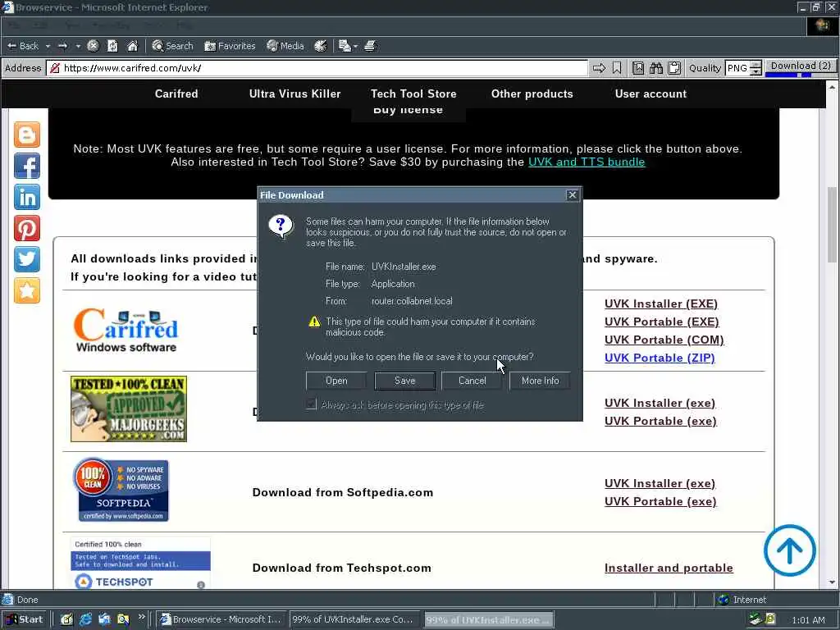This screenshot has width=840, height=630.
Task: Share via the Facebook icon
Action: [x=27, y=166]
